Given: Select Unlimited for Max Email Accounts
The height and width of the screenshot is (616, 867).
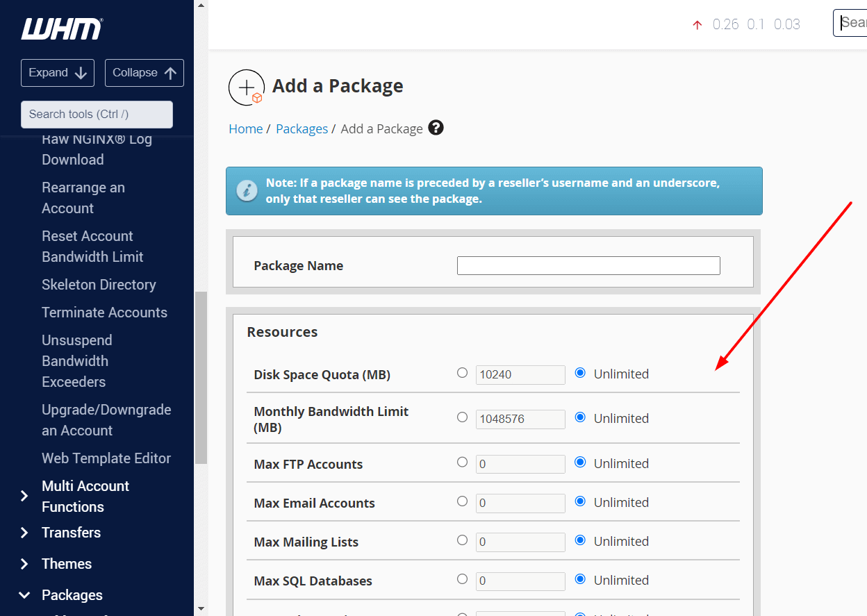Looking at the screenshot, I should click(580, 501).
